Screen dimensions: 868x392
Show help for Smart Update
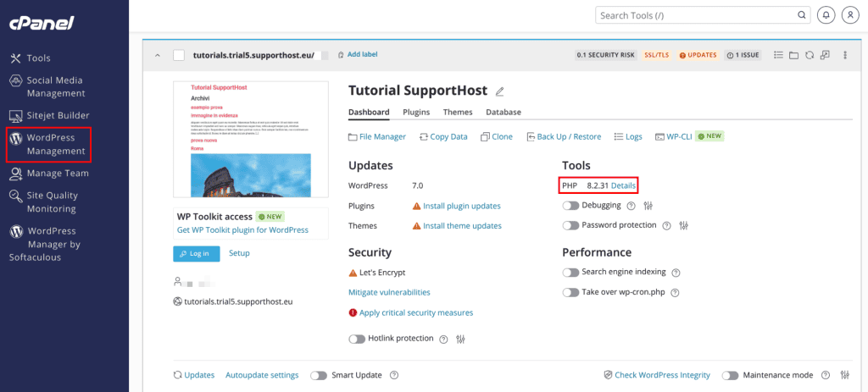pyautogui.click(x=394, y=375)
